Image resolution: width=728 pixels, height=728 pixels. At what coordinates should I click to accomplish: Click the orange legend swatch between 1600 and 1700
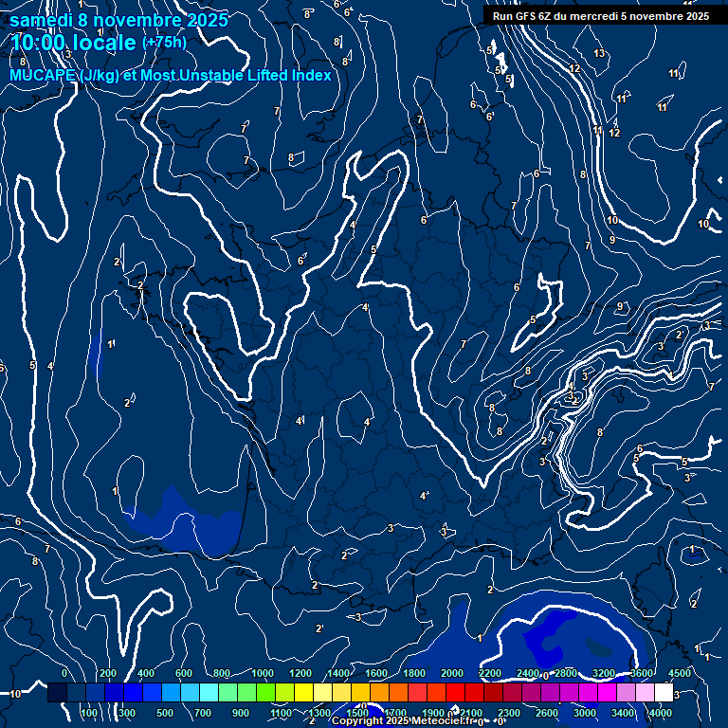379,692
